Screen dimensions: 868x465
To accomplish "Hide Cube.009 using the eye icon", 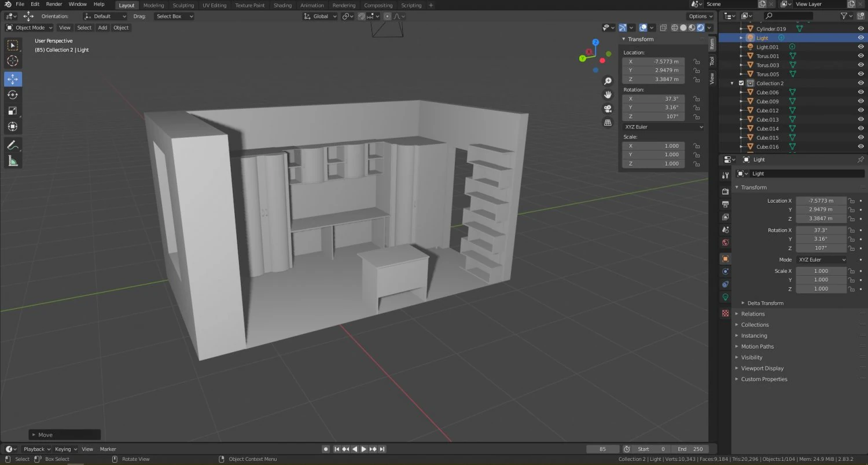I will tap(860, 101).
